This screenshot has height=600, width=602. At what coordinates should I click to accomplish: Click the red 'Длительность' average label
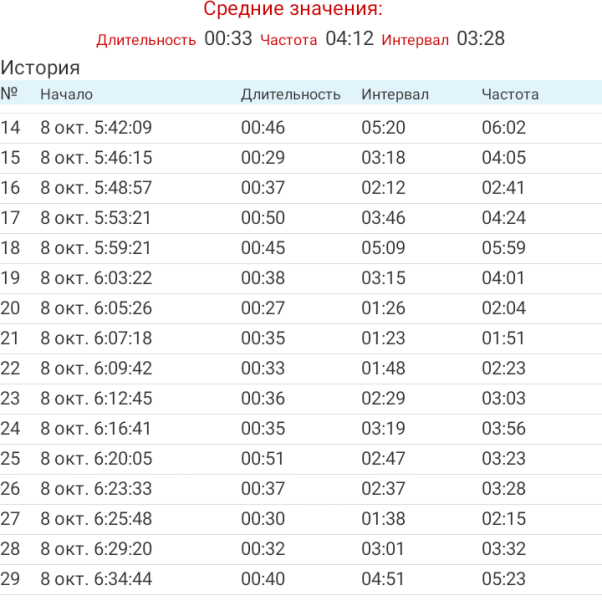[x=146, y=40]
